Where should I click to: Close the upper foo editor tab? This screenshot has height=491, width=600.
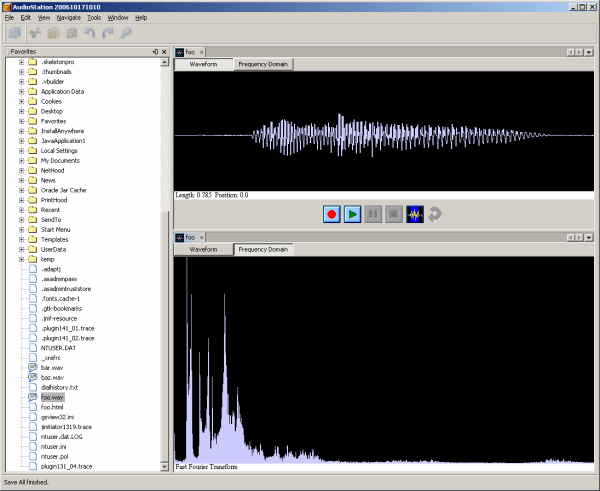pos(201,51)
